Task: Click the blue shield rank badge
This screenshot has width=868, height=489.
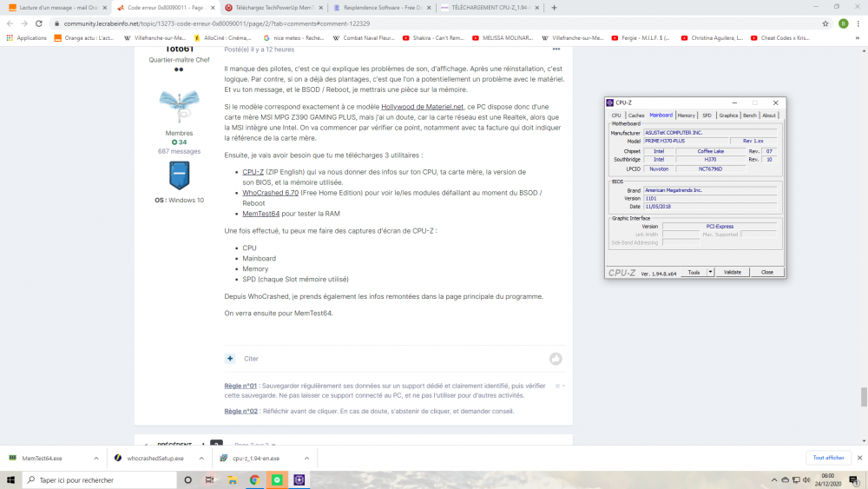Action: tap(179, 175)
